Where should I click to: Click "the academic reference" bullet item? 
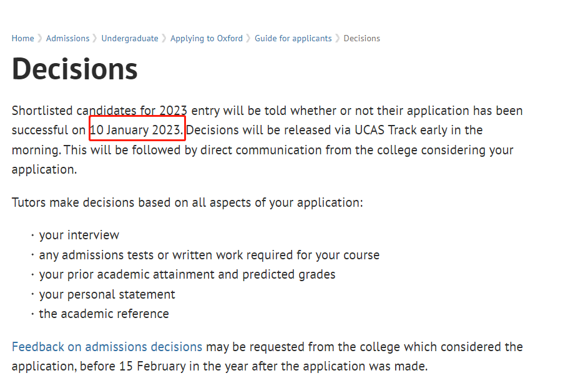pos(104,314)
